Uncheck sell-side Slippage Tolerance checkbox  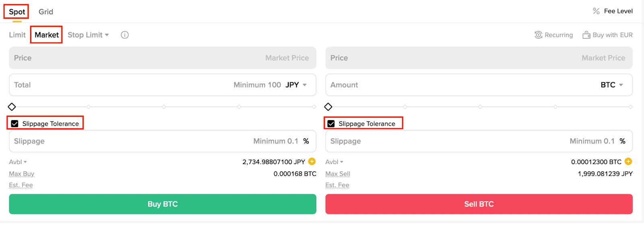(x=331, y=124)
